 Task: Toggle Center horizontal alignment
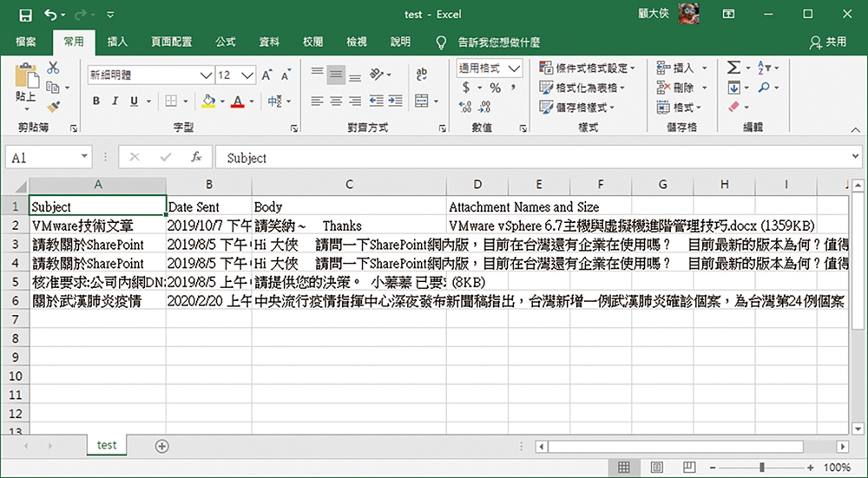tap(336, 101)
